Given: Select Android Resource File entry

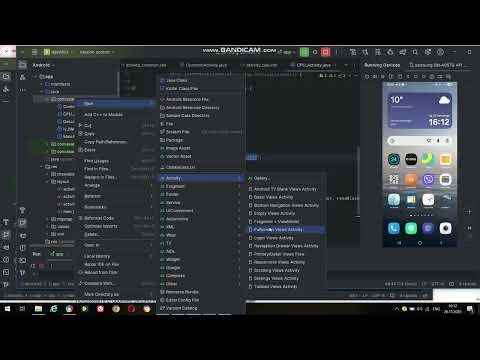Looking at the screenshot, I should pyautogui.click(x=201, y=99).
